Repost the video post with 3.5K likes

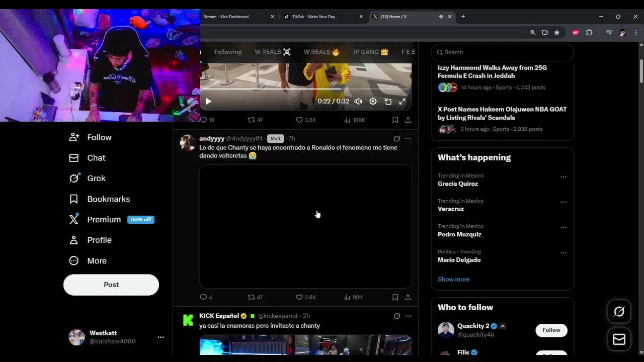click(x=255, y=120)
